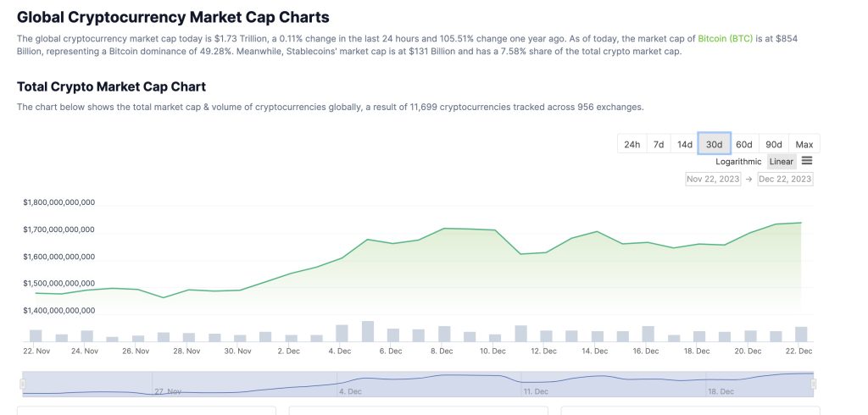Switch to the 90d range
The image size is (868, 415).
coord(773,144)
